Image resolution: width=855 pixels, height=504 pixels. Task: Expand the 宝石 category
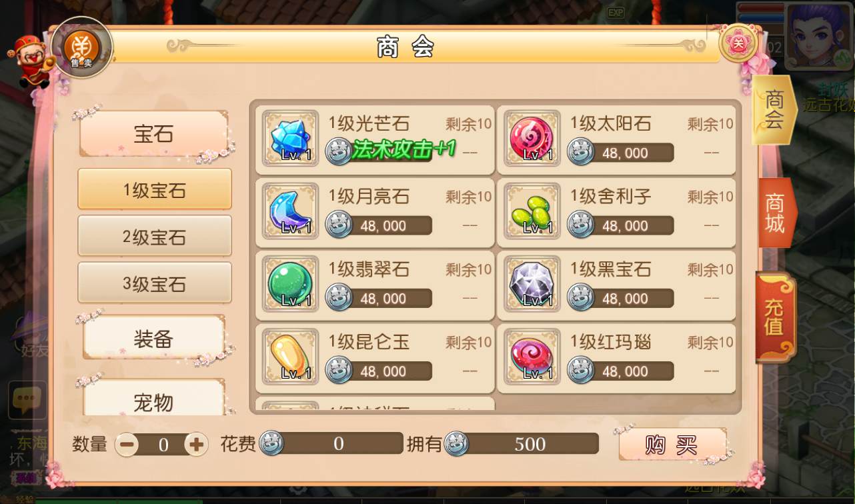coord(154,134)
